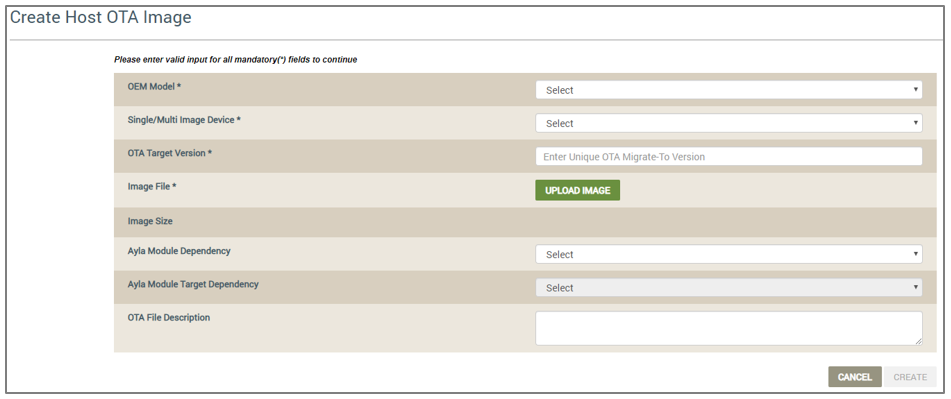Screen dimensions: 951x399
Task: Click the OEM Model field label
Action: [155, 87]
